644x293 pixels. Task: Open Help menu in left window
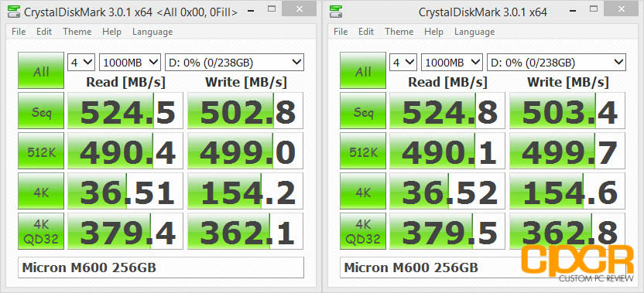111,32
